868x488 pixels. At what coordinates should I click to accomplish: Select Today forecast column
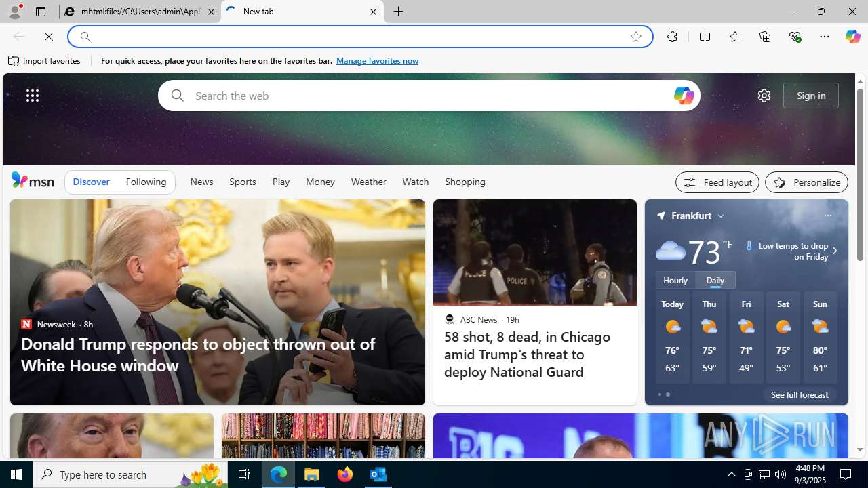(673, 338)
